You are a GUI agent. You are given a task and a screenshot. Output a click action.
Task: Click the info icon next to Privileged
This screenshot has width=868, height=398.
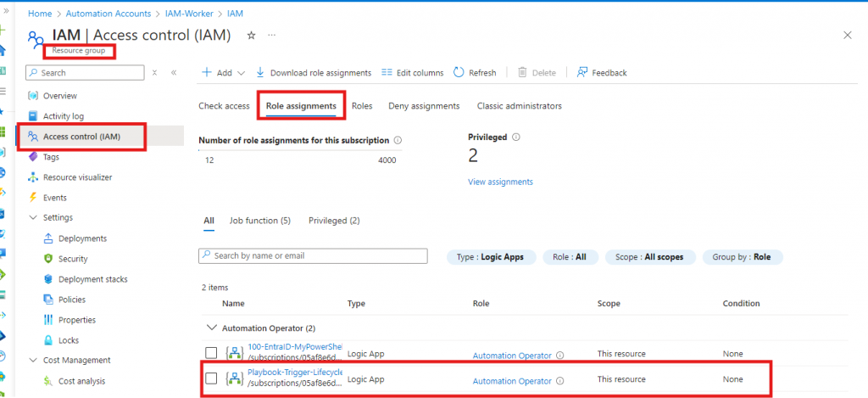[x=516, y=137]
